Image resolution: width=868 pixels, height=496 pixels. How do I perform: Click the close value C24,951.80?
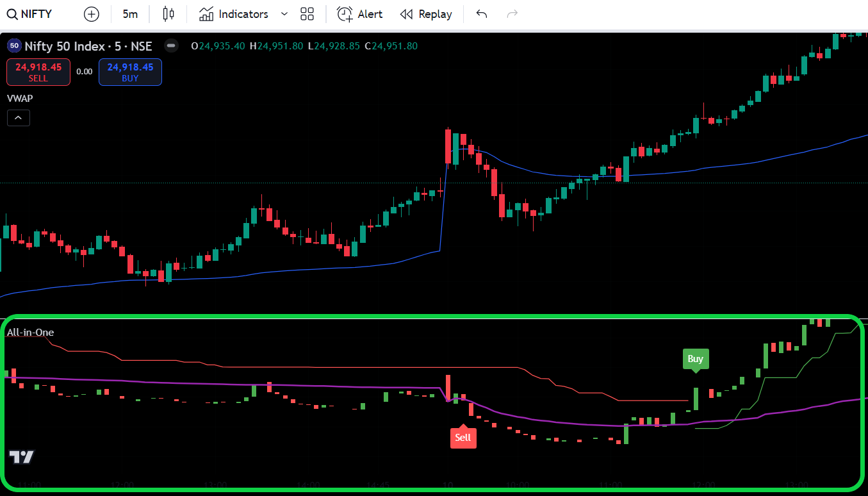[391, 46]
